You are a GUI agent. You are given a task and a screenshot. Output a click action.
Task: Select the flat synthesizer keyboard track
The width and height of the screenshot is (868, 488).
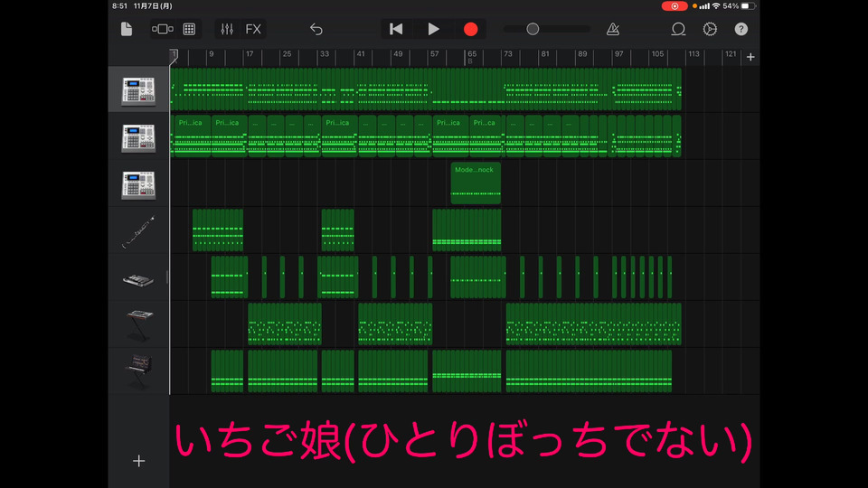(x=137, y=279)
